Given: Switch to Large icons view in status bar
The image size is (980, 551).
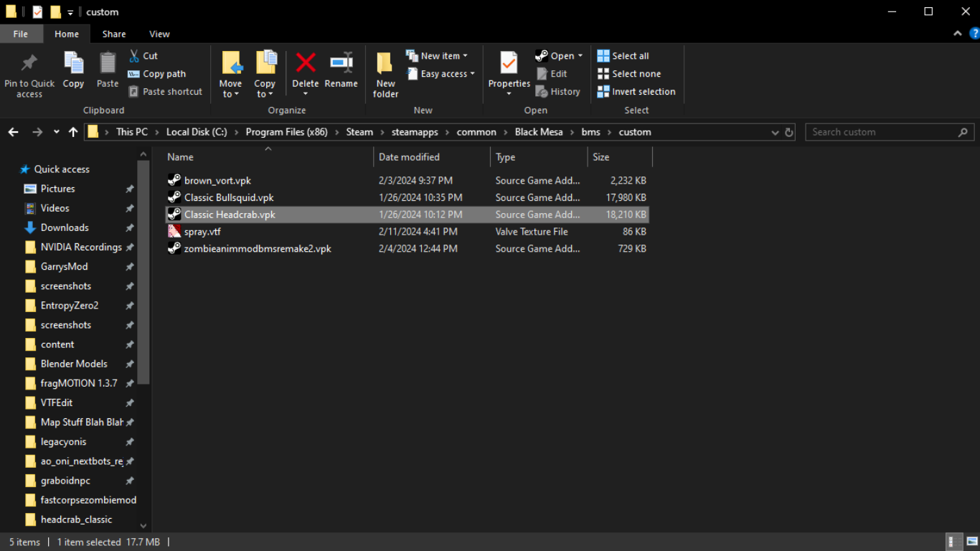Looking at the screenshot, I should (971, 542).
